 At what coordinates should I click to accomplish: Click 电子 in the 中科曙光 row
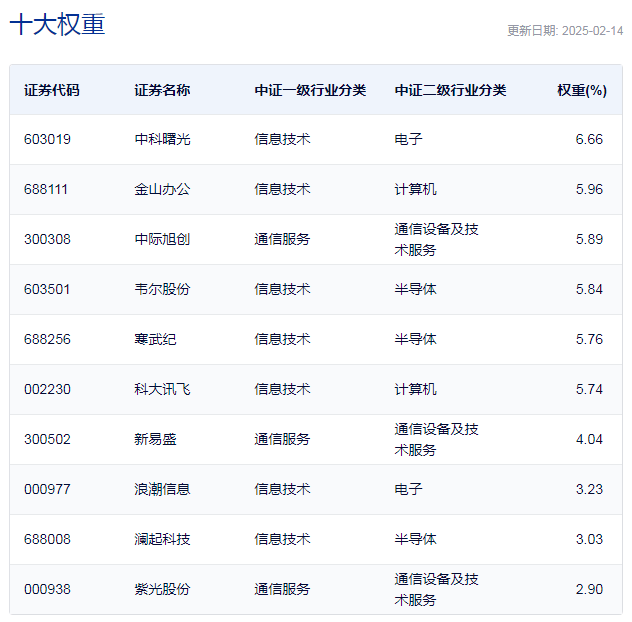click(408, 139)
